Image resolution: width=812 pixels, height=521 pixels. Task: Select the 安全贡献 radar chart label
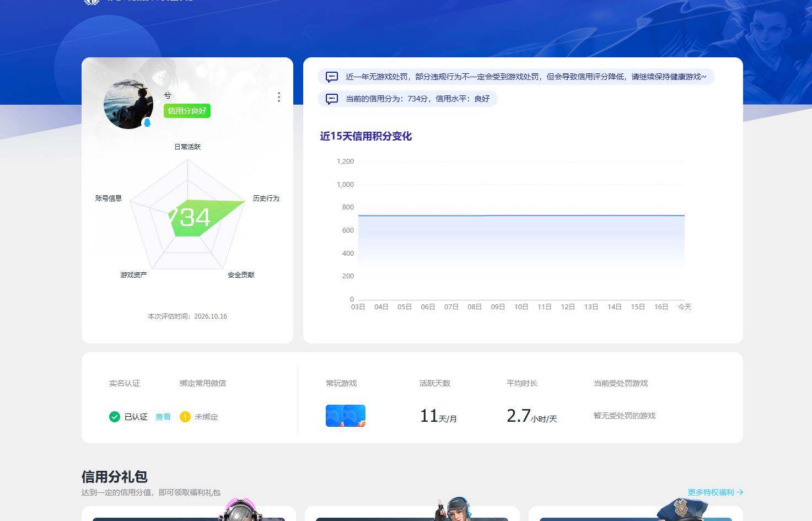(x=241, y=275)
